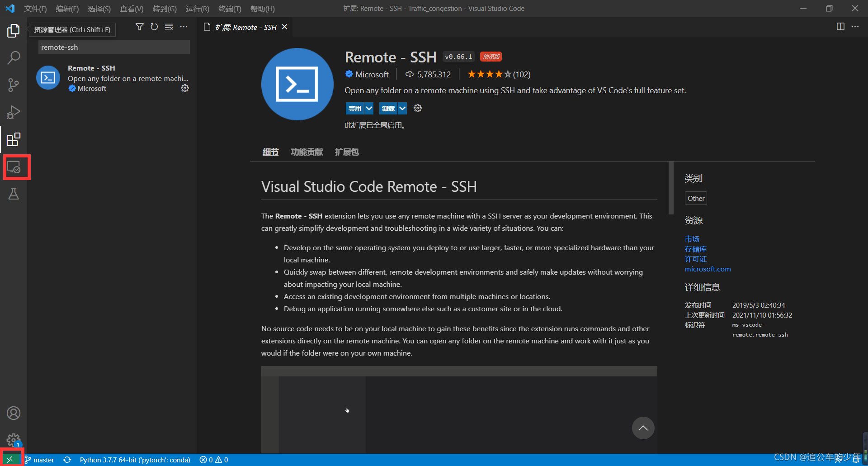
Task: Click the remote-ssh extension search box
Action: [x=114, y=47]
